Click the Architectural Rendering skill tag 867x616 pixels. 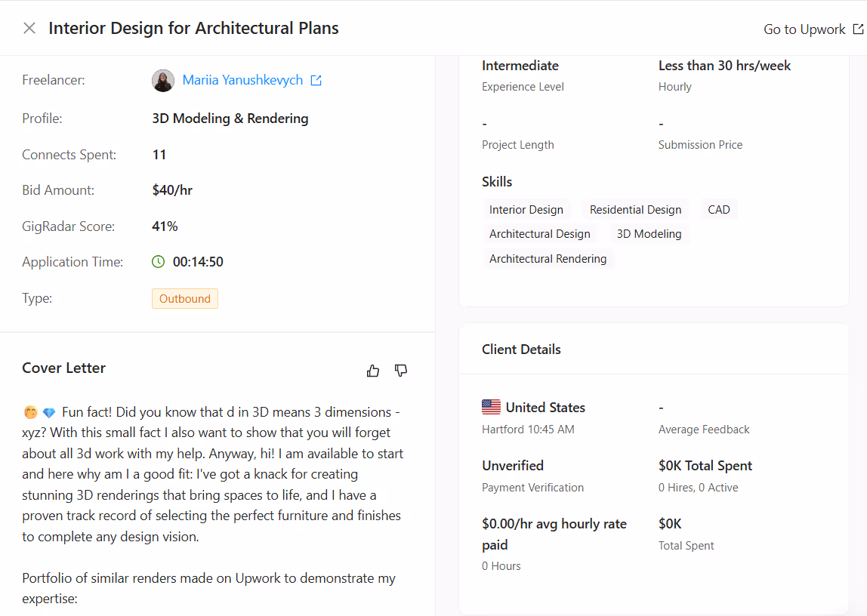tap(548, 259)
